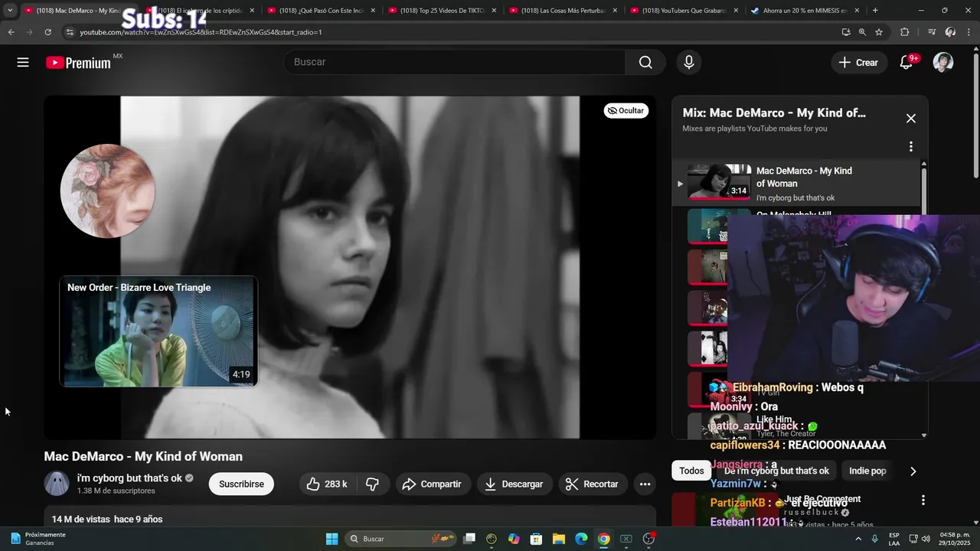Dislike the video with thumbs down
This screenshot has height=551, width=980.
coord(373,484)
